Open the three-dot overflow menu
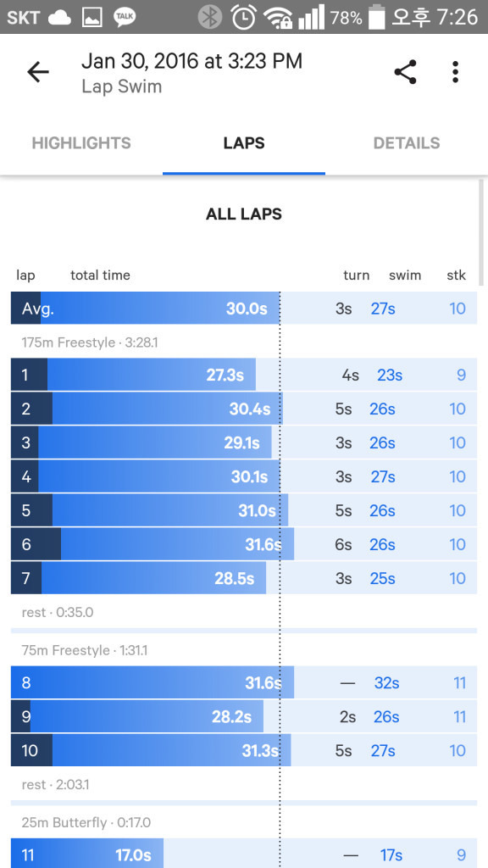This screenshot has width=488, height=868. [455, 72]
